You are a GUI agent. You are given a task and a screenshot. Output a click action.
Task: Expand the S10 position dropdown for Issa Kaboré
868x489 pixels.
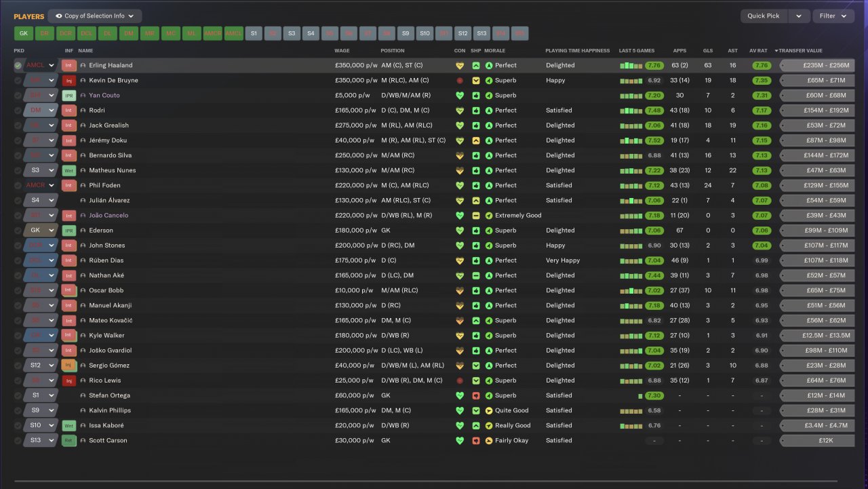[51, 426]
